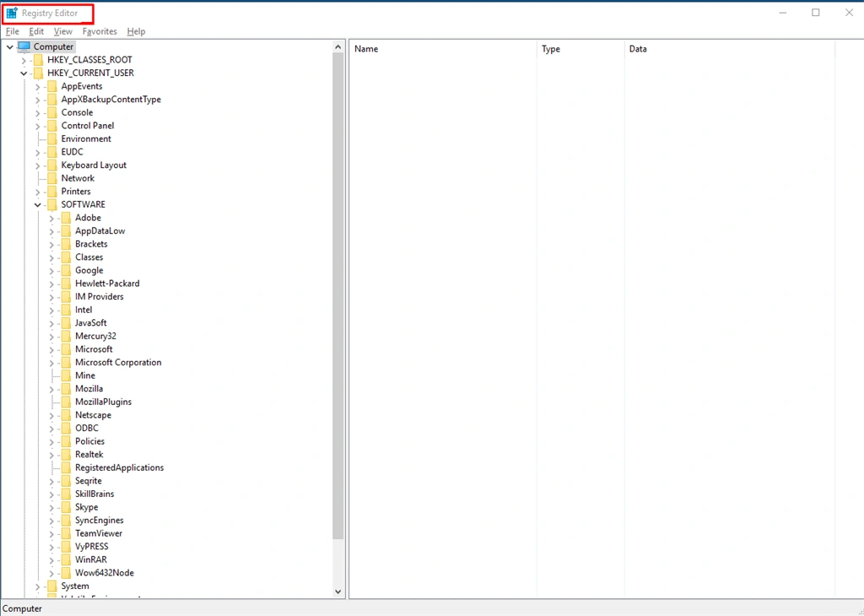The width and height of the screenshot is (864, 616).
Task: Select the WinRAR key
Action: coord(91,559)
